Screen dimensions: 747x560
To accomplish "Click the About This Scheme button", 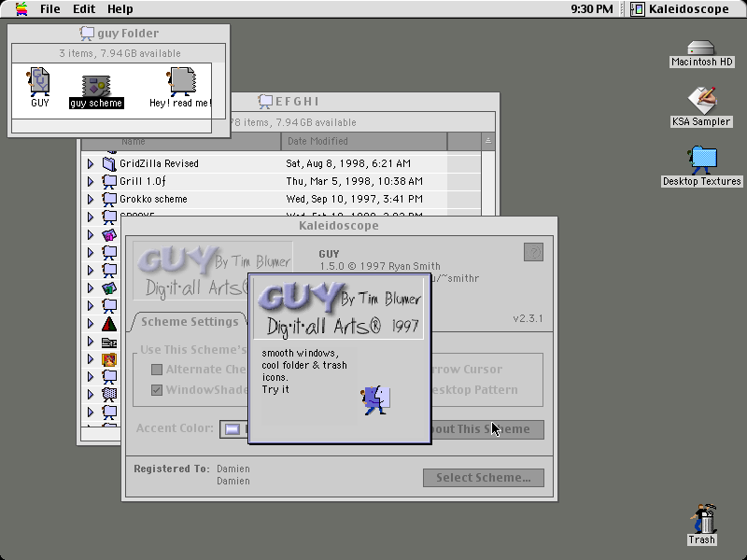I will (487, 429).
